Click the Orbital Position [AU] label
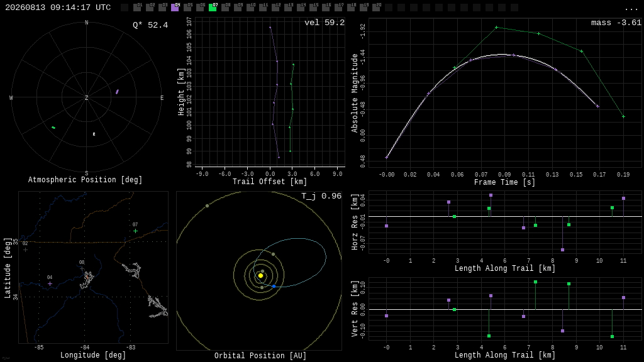The image size is (644, 362). (260, 356)
